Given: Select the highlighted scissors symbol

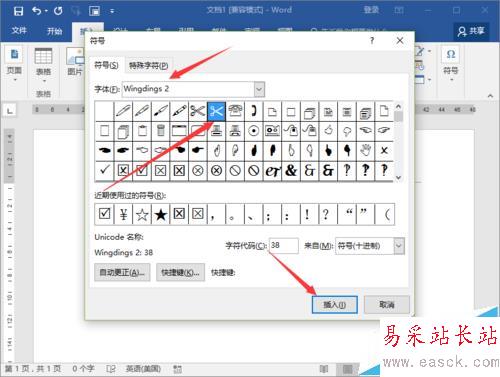Looking at the screenshot, I should click(x=216, y=111).
